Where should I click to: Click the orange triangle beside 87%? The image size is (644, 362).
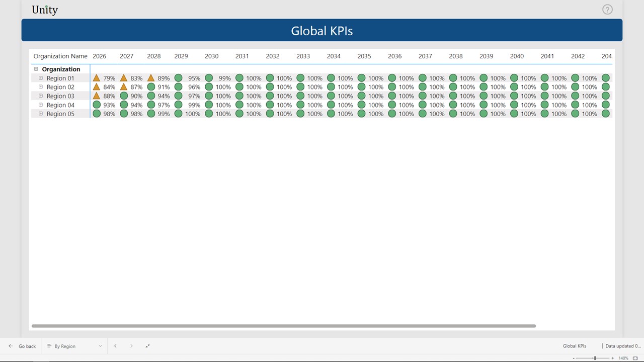(124, 87)
